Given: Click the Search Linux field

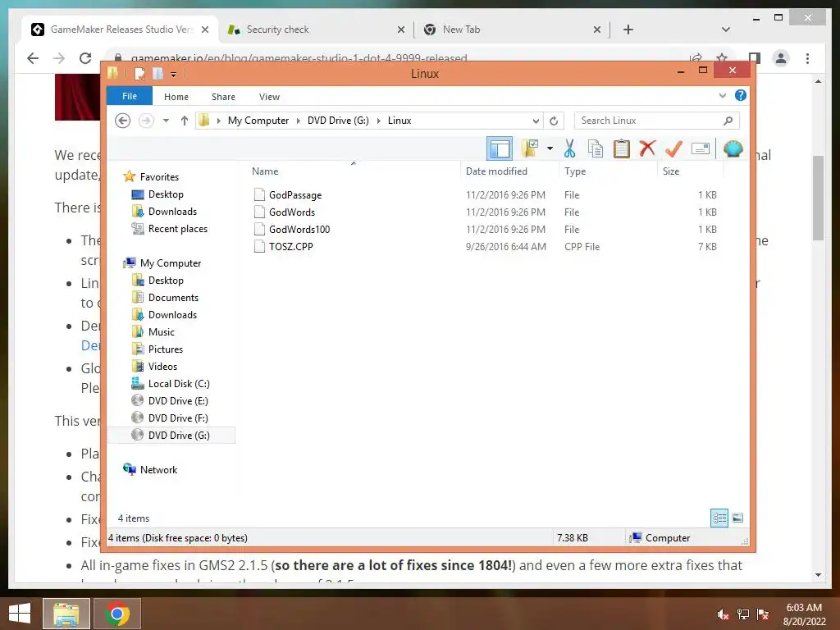Looking at the screenshot, I should 656,121.
